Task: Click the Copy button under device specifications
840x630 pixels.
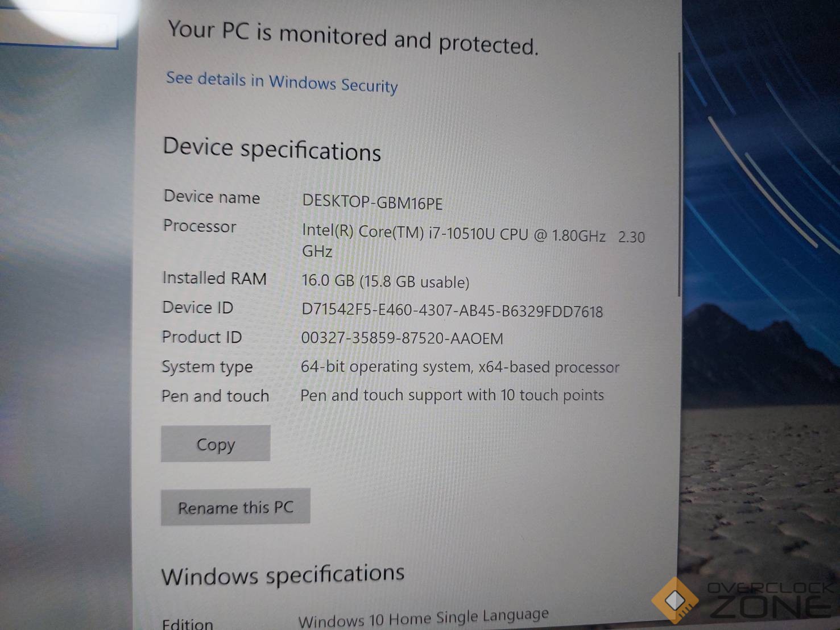Action: (x=216, y=444)
